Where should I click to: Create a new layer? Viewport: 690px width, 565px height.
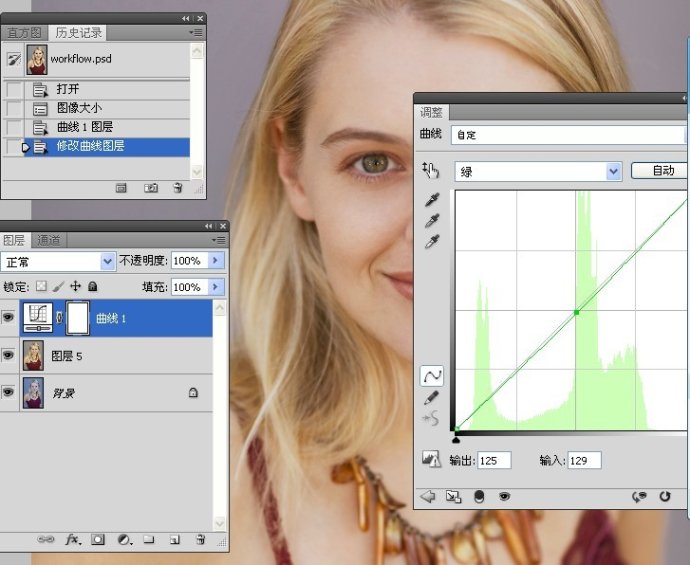(x=175, y=539)
